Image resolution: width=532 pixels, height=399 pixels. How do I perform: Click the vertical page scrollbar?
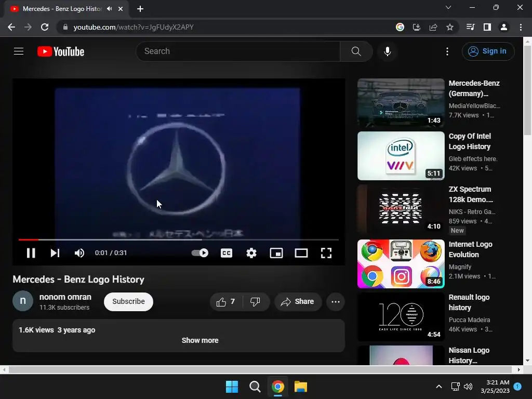point(527,90)
